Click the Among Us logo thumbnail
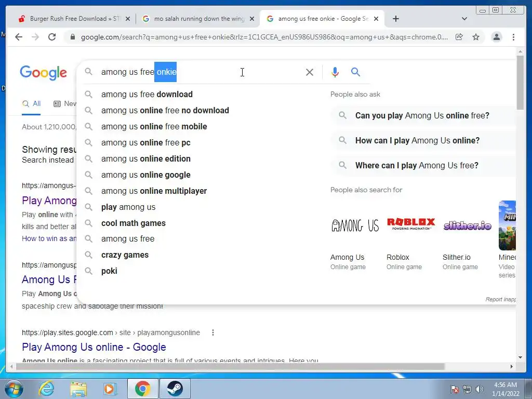Image resolution: width=532 pixels, height=399 pixels. (x=355, y=225)
